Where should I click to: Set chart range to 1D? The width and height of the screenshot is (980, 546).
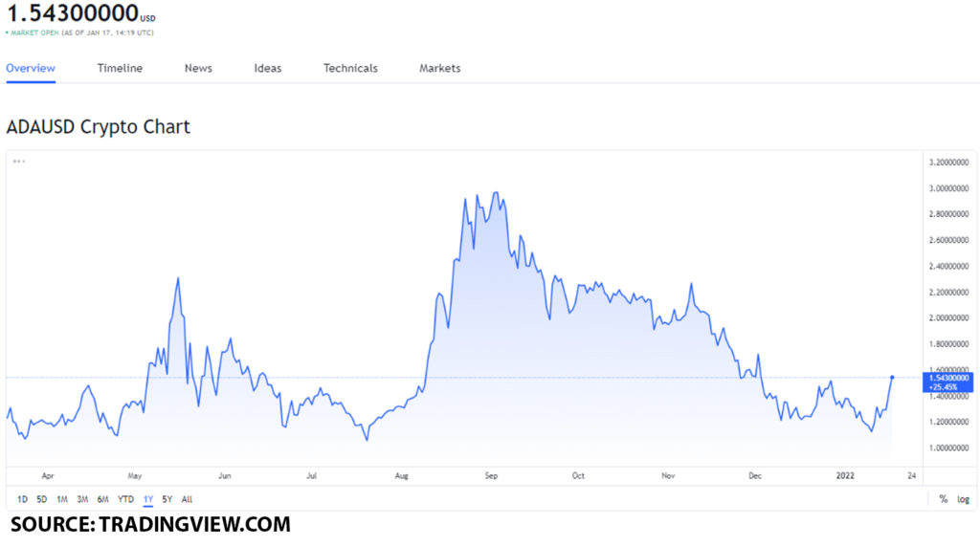point(23,499)
